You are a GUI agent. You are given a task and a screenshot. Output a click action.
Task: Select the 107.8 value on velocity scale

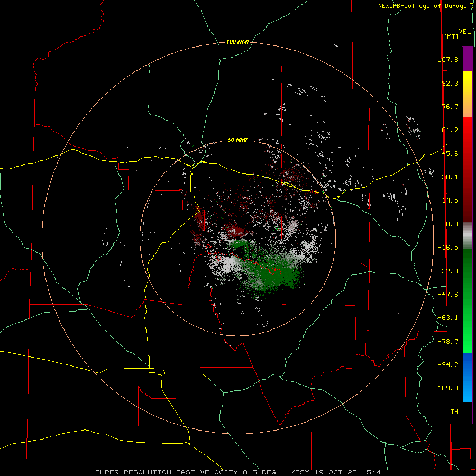(448, 59)
